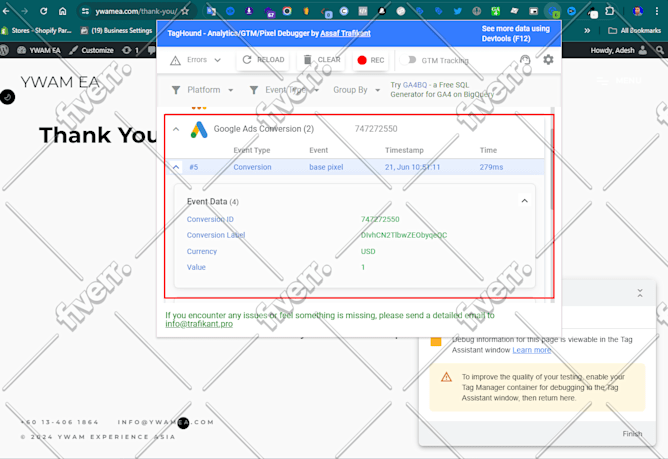The height and width of the screenshot is (459, 668).
Task: Select the 279ms time value
Action: 491,167
